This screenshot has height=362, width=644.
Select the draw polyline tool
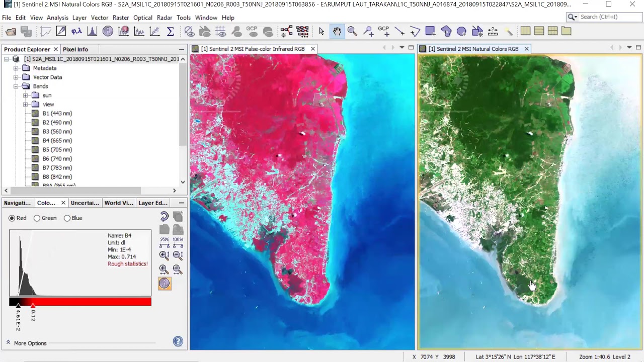pyautogui.click(x=415, y=32)
